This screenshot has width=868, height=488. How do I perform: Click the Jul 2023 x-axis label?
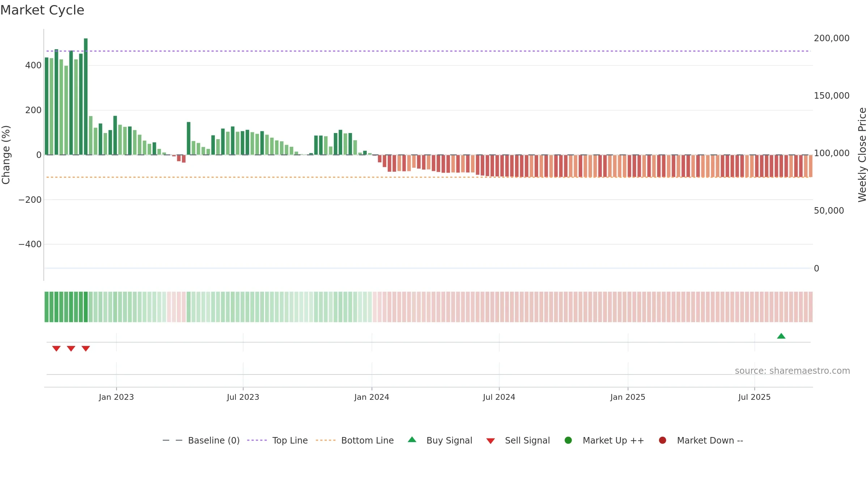[243, 397]
